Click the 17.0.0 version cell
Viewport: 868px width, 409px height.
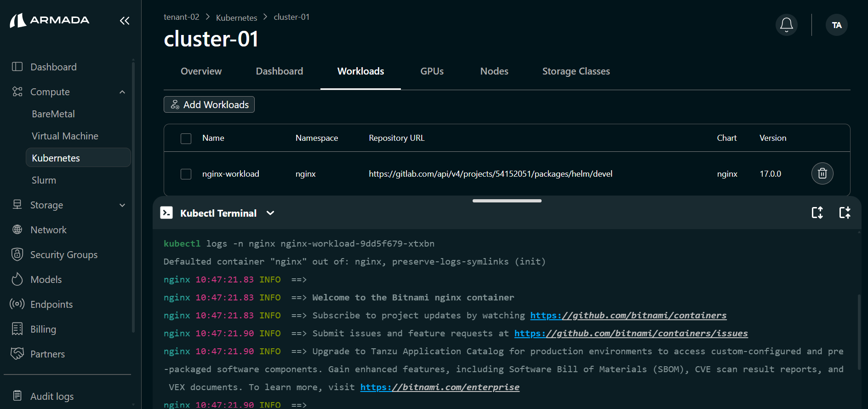771,174
